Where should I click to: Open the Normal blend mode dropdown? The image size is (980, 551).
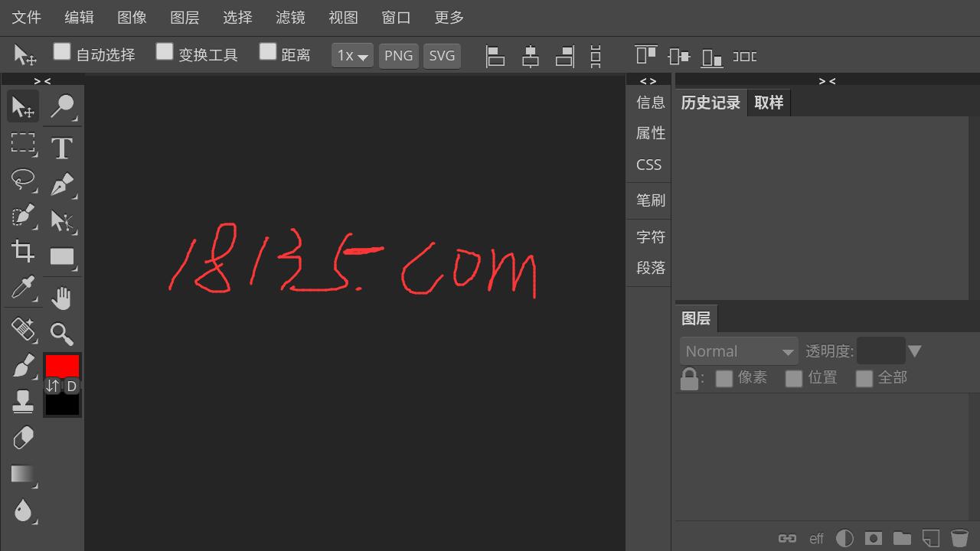[x=739, y=351]
